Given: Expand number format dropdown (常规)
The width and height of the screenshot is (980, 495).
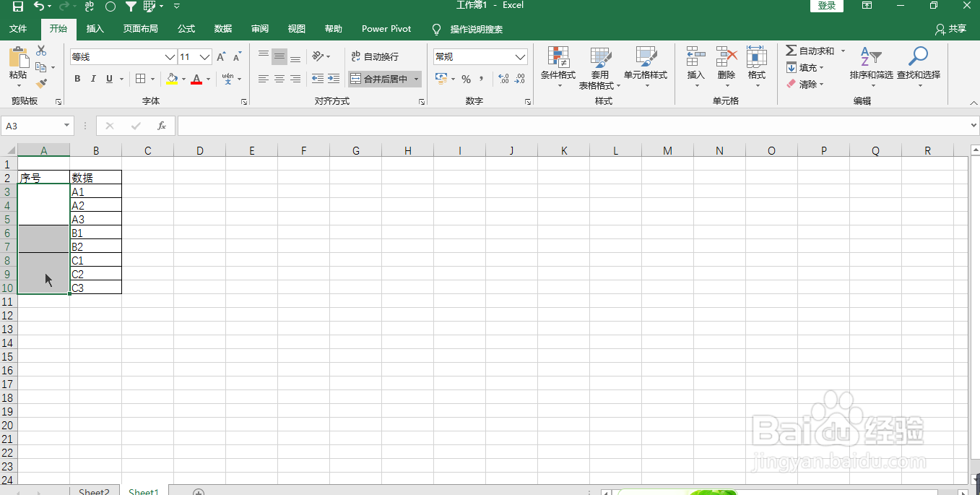Looking at the screenshot, I should point(521,56).
